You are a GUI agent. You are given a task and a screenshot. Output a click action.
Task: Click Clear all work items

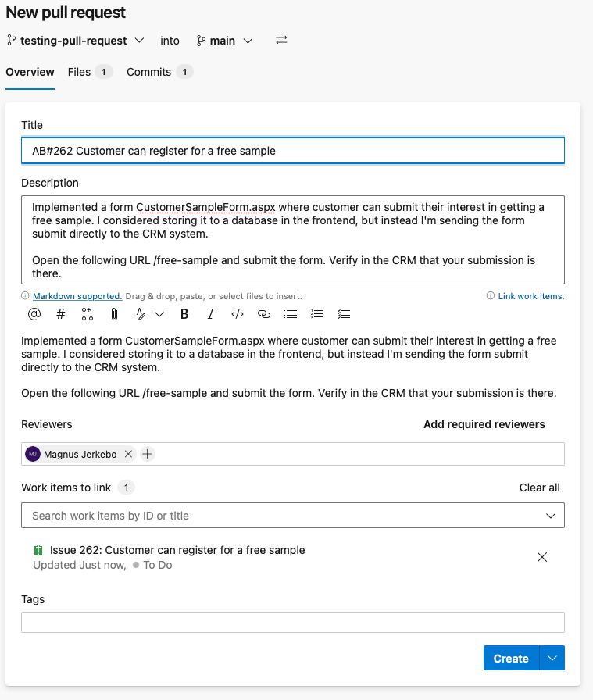(539, 487)
